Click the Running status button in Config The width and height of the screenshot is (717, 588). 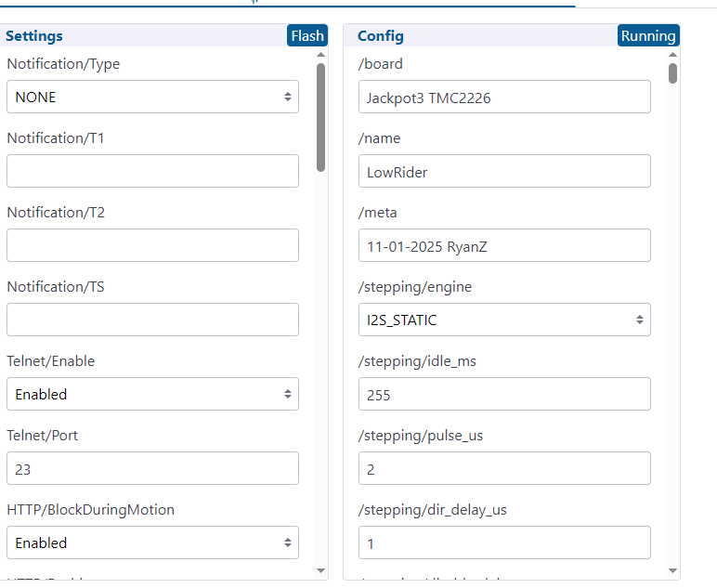pyautogui.click(x=647, y=35)
